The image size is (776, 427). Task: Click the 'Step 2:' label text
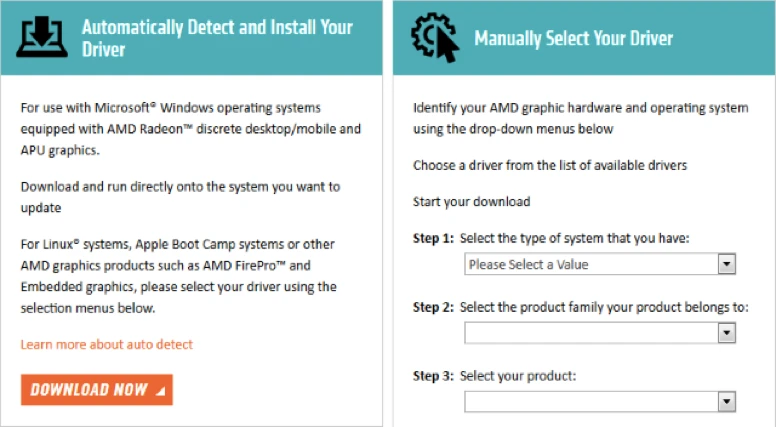coord(433,307)
